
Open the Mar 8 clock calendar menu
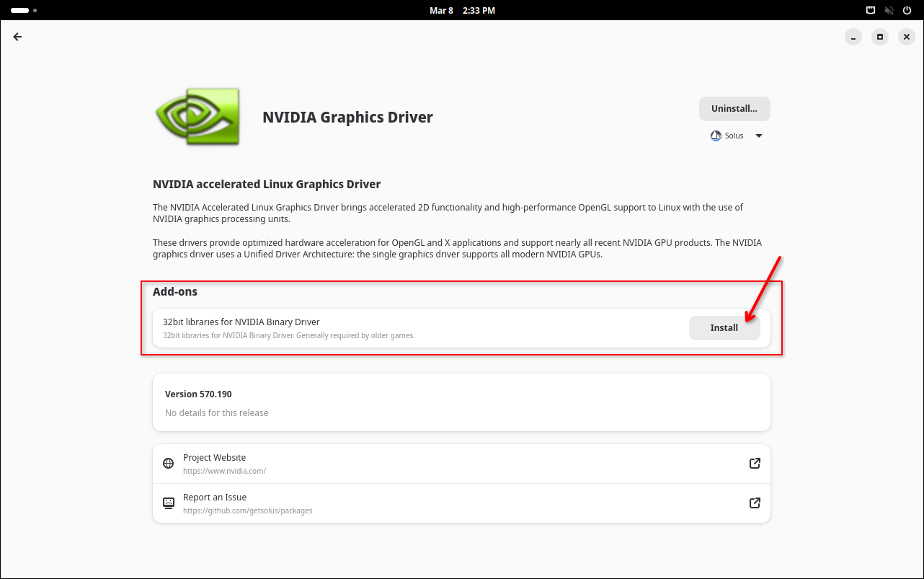pos(462,10)
